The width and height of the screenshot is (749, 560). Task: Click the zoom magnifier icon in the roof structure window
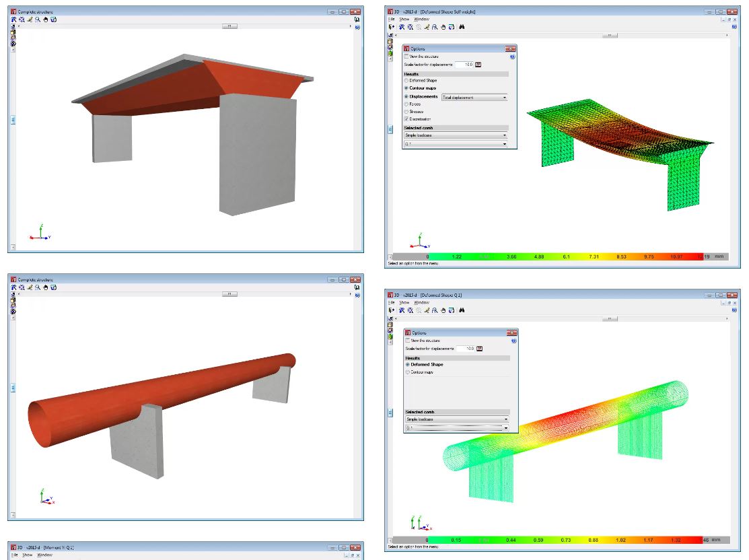37,20
